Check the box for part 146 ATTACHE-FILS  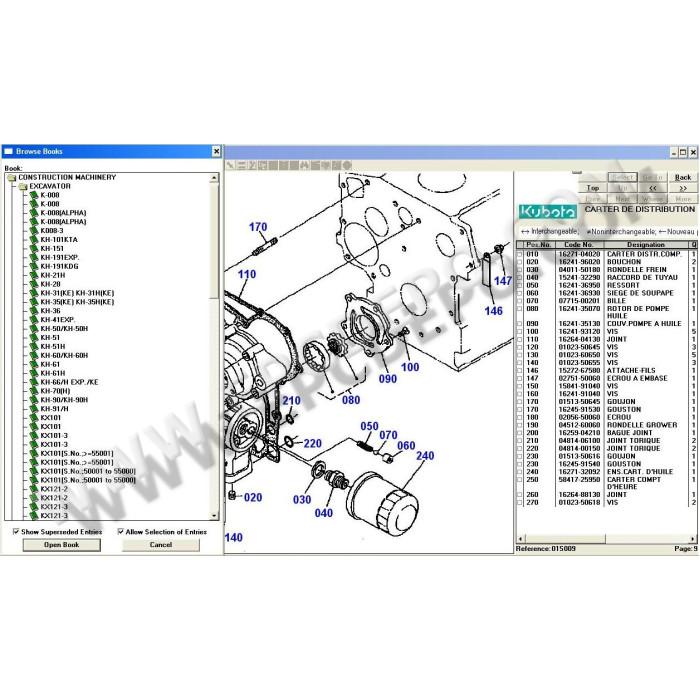[x=520, y=371]
